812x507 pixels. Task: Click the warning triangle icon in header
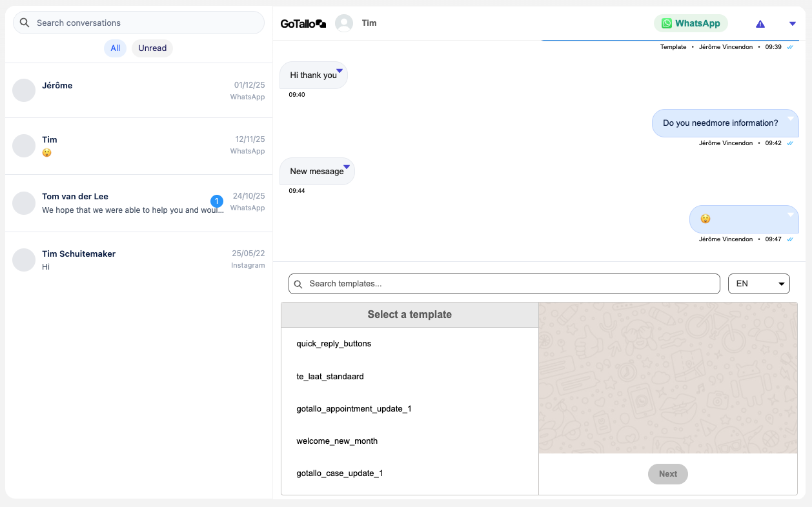[760, 24]
